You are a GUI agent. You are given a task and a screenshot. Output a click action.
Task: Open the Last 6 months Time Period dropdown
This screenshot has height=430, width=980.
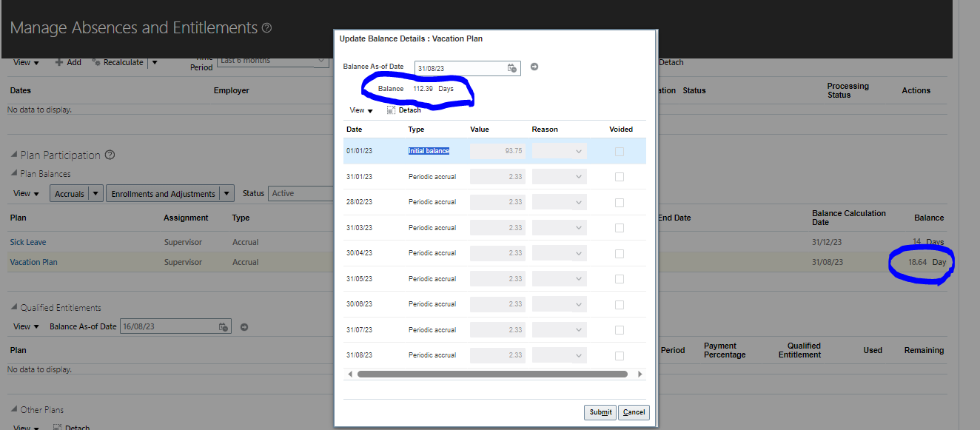coord(320,60)
